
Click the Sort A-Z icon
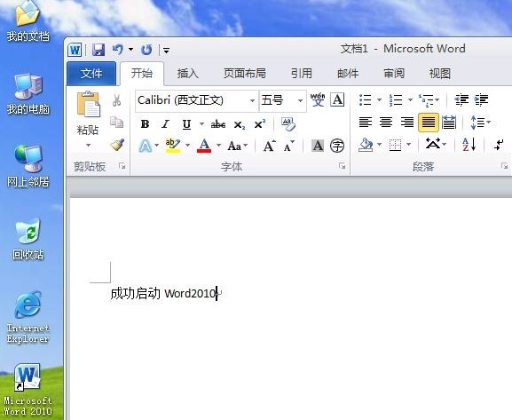(x=469, y=145)
